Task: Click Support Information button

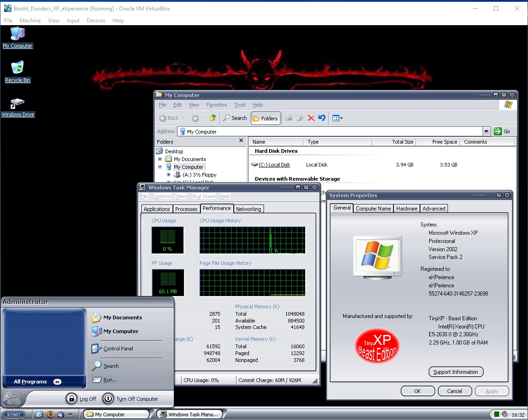Action: (x=456, y=372)
